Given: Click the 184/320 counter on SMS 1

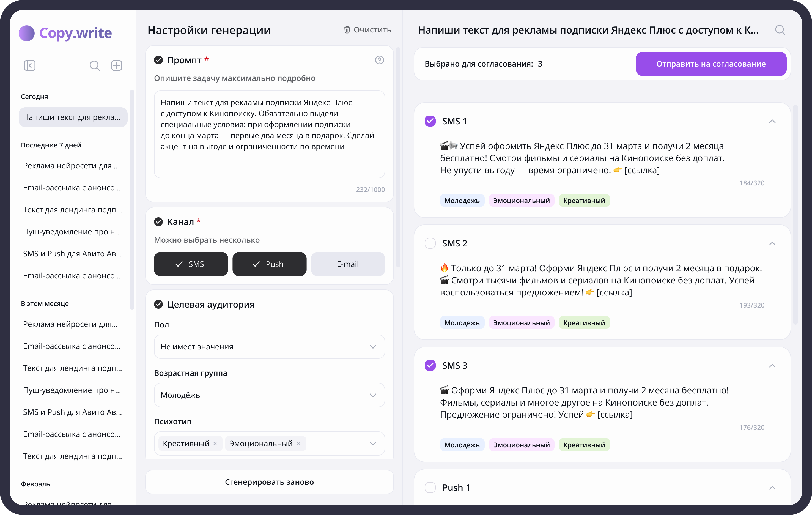Looking at the screenshot, I should [x=752, y=183].
